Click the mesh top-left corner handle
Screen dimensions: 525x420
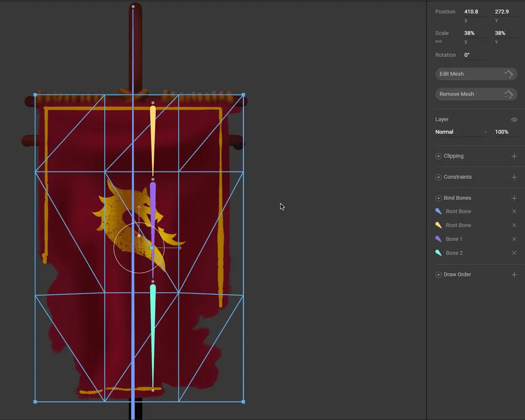click(x=35, y=95)
